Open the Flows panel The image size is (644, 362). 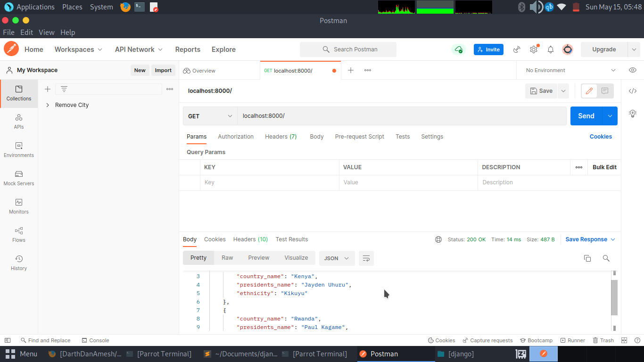(x=19, y=235)
